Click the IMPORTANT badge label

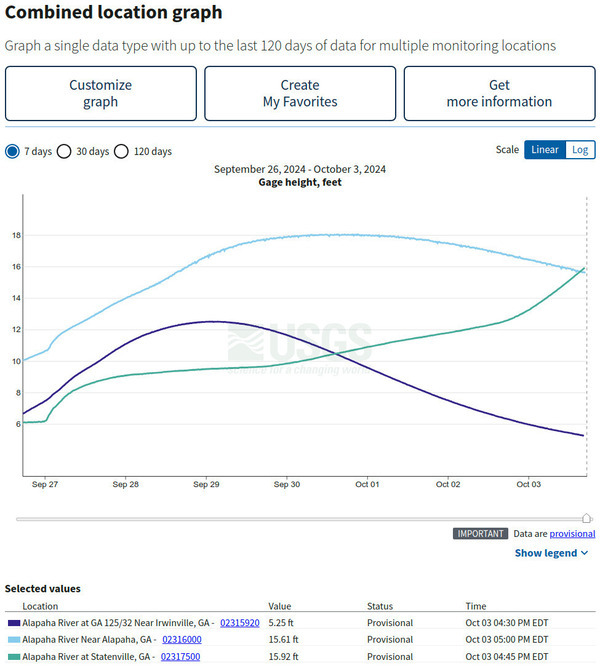[x=480, y=534]
